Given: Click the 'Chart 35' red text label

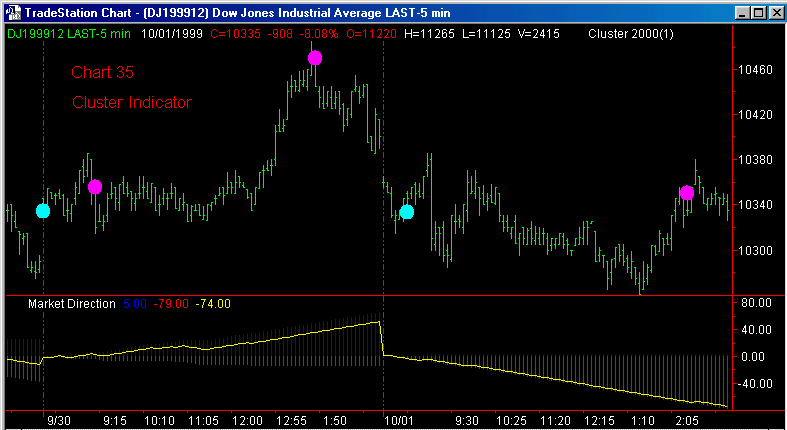Looking at the screenshot, I should point(102,72).
